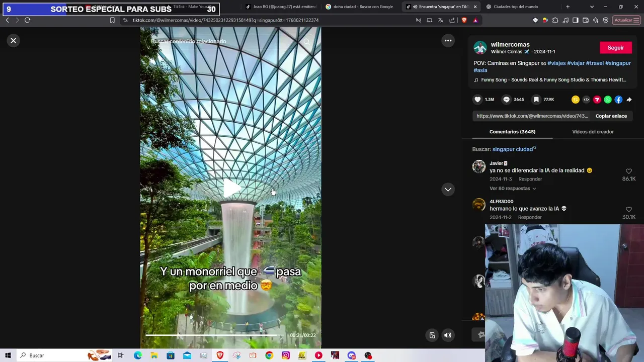Image resolution: width=644 pixels, height=362 pixels.
Task: Repost the video with yellow icon
Action: click(x=576, y=100)
